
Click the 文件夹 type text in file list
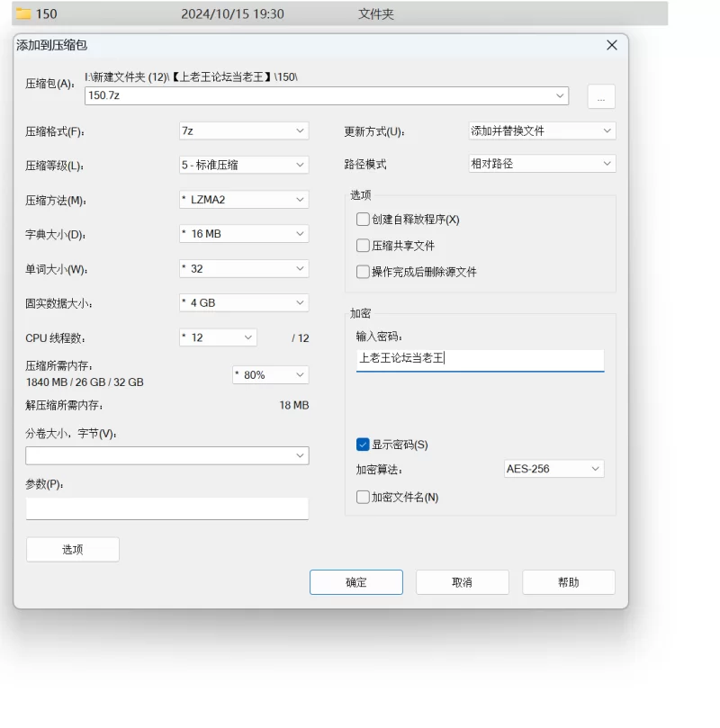tap(375, 13)
